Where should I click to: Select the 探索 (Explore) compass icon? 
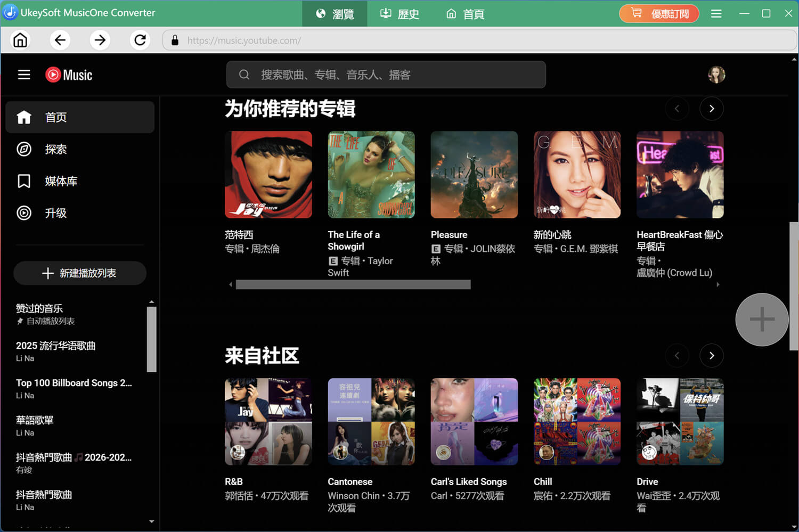point(24,149)
